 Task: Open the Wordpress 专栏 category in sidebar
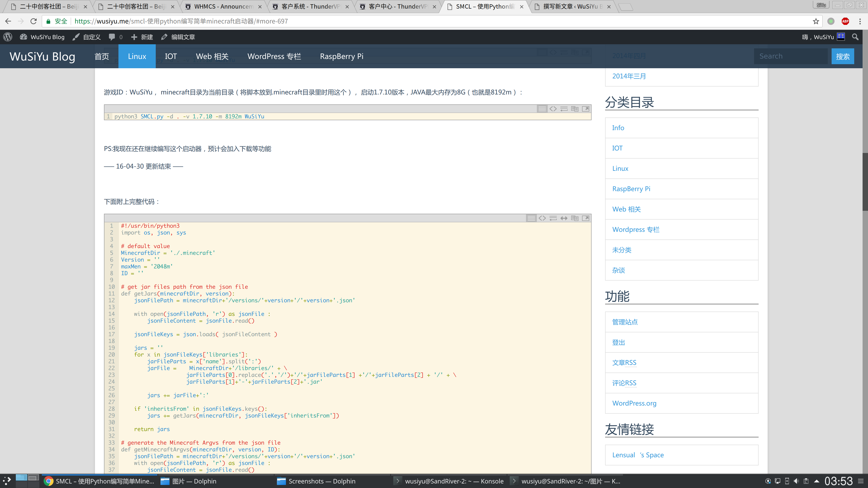point(635,229)
